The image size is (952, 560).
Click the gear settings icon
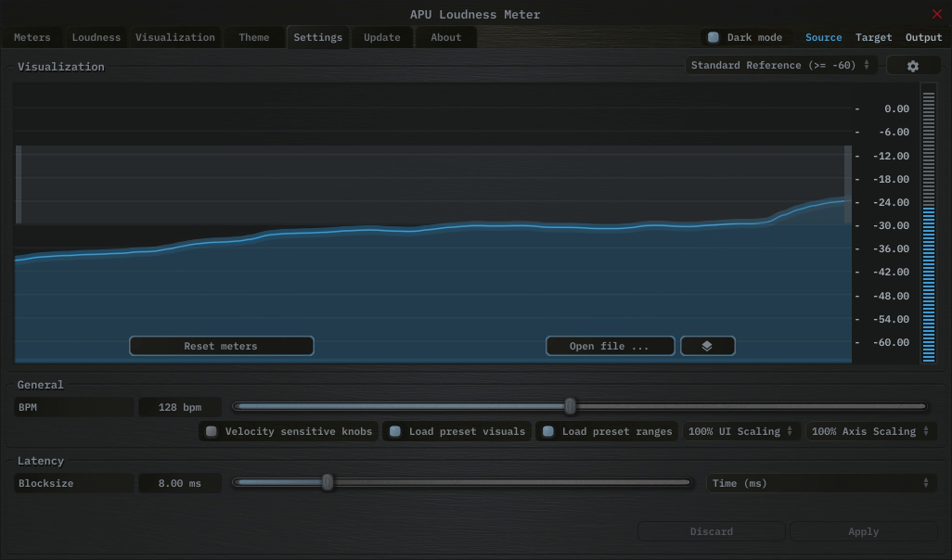(913, 66)
